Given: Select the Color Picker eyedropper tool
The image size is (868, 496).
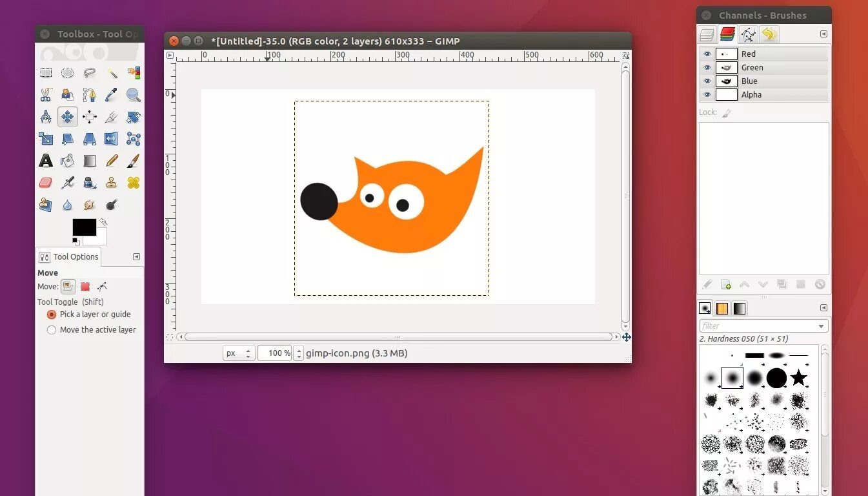Looking at the screenshot, I should pyautogui.click(x=112, y=95).
